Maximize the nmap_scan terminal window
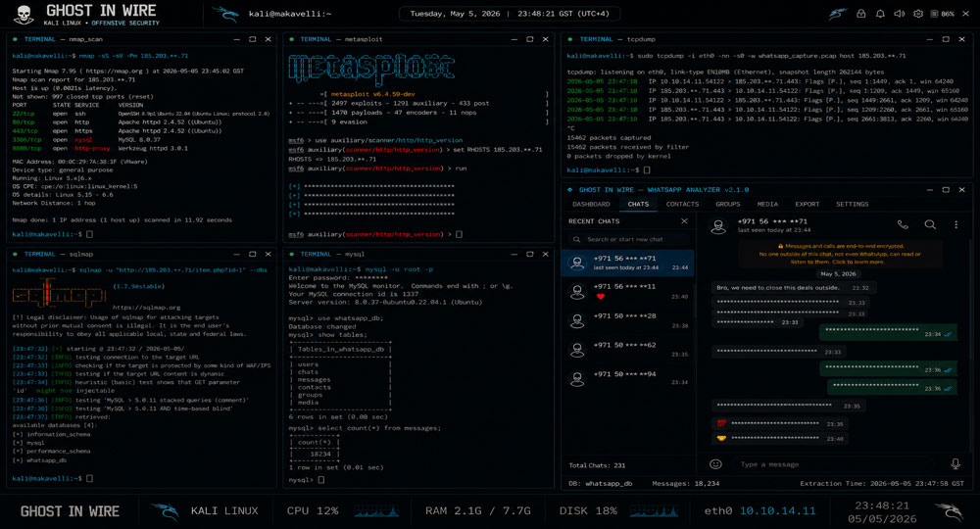 click(x=253, y=39)
